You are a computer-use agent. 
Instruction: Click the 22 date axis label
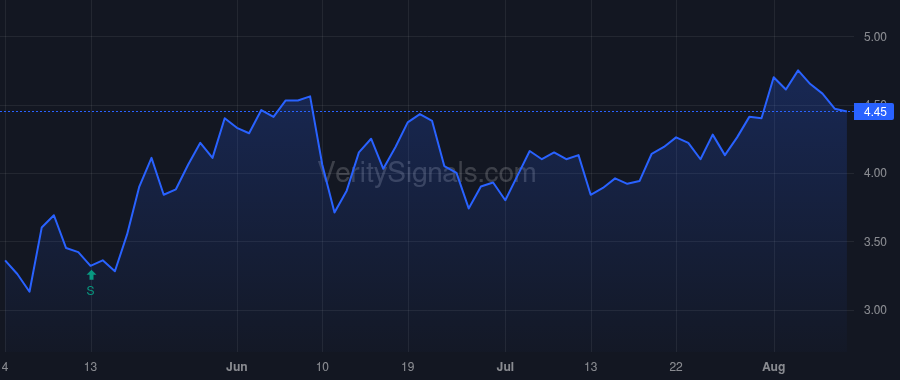676,367
